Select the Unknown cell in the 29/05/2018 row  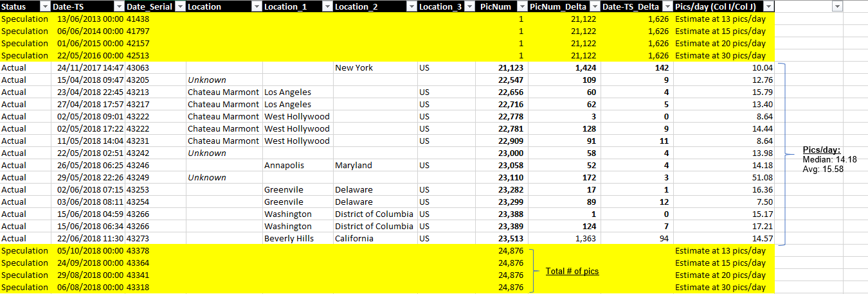pos(224,177)
